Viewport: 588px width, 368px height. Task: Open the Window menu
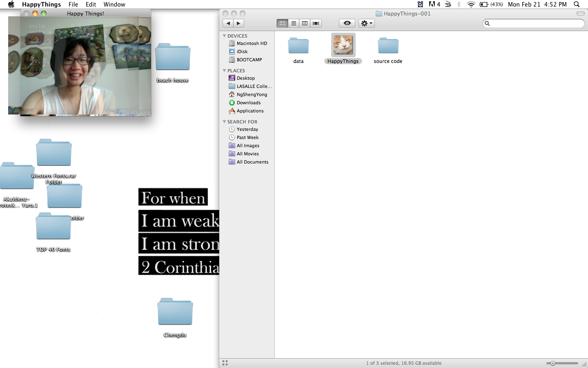(x=114, y=4)
